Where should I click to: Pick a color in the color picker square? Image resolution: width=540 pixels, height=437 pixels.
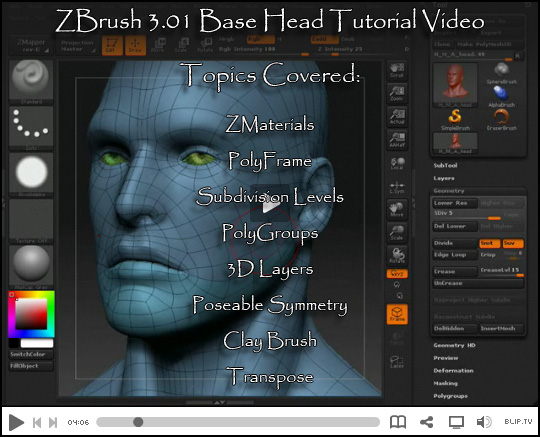(x=31, y=313)
